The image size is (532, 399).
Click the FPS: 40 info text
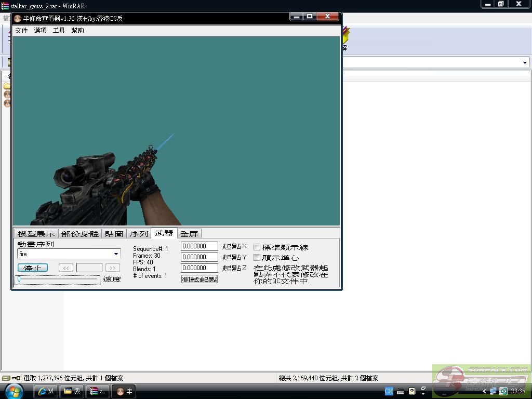coord(143,262)
